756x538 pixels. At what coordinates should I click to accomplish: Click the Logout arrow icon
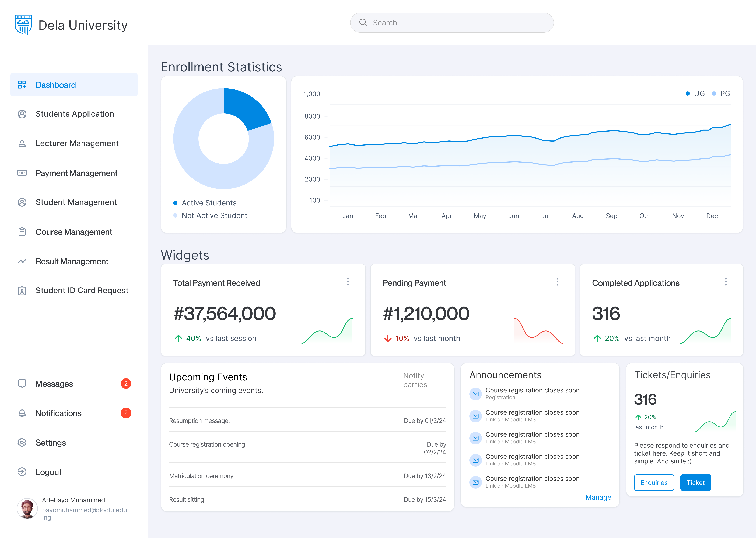coord(22,472)
